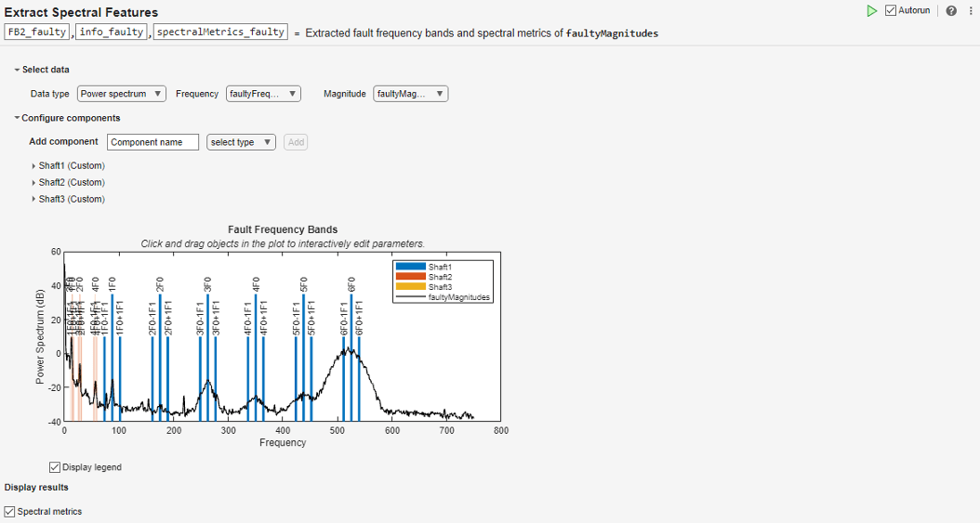Open the select type dropdown

[241, 142]
